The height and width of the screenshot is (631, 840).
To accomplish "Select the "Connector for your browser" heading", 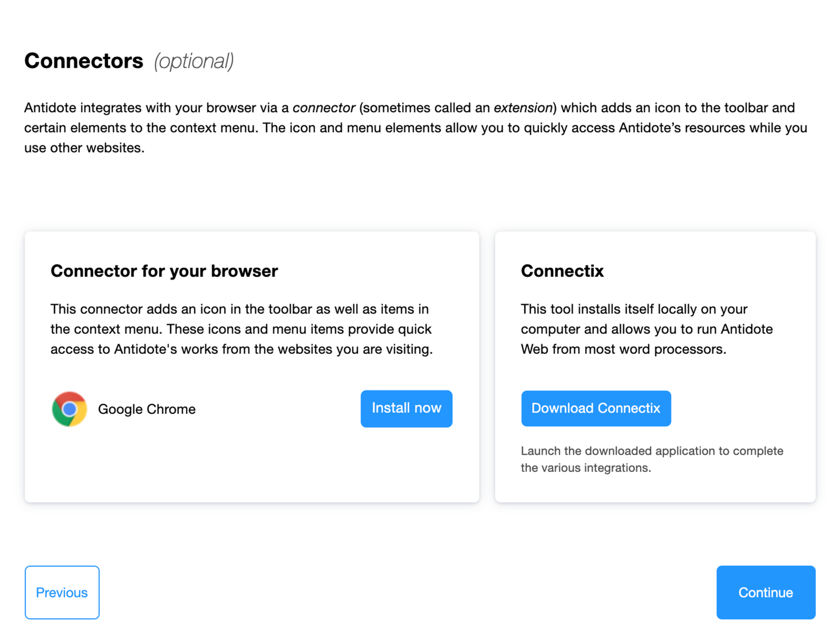I will [164, 271].
